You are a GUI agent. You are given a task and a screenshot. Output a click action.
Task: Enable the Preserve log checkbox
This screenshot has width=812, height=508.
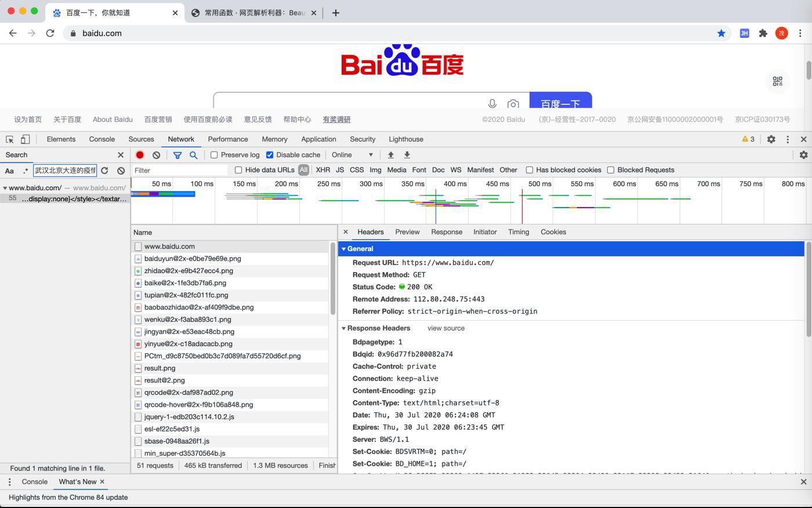tap(214, 155)
